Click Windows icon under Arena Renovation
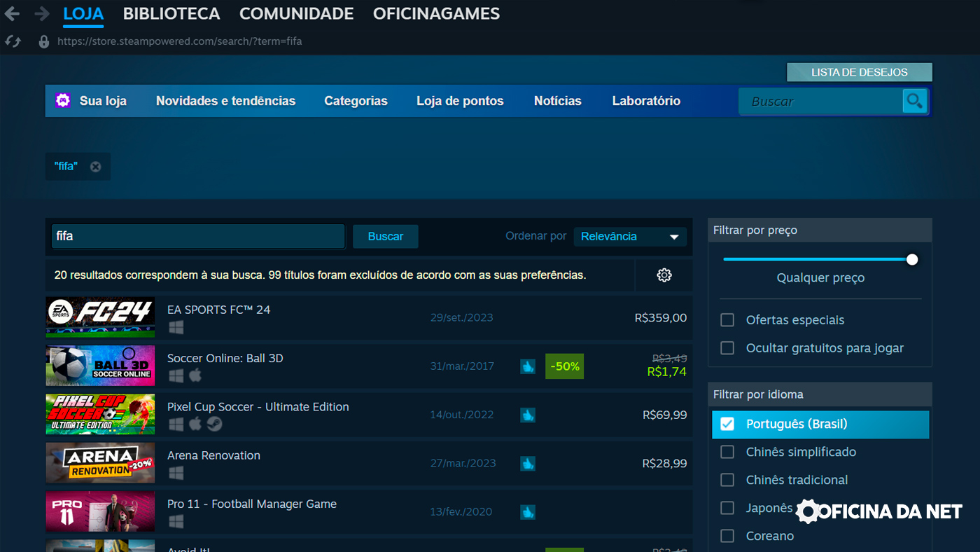Screen dimensions: 980x552 tap(176, 473)
